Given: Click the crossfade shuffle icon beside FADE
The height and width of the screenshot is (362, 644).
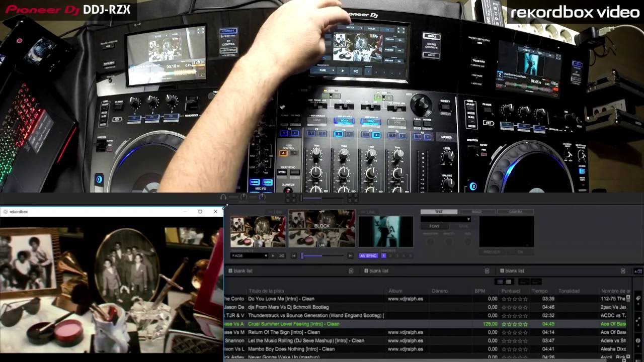Looking at the screenshot, I should (281, 256).
